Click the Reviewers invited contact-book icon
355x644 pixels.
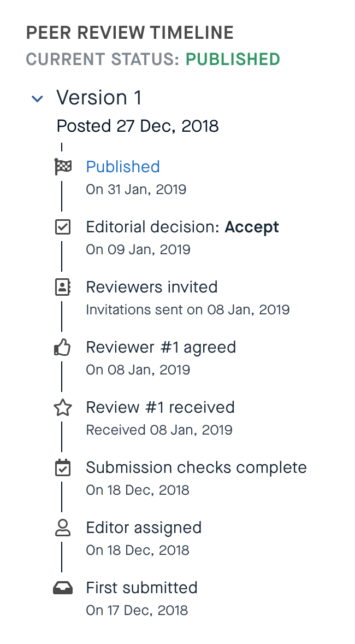click(63, 287)
